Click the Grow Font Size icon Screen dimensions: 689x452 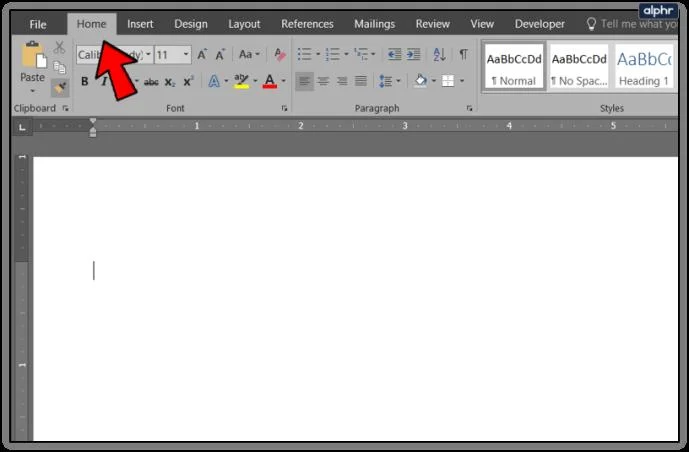[202, 54]
